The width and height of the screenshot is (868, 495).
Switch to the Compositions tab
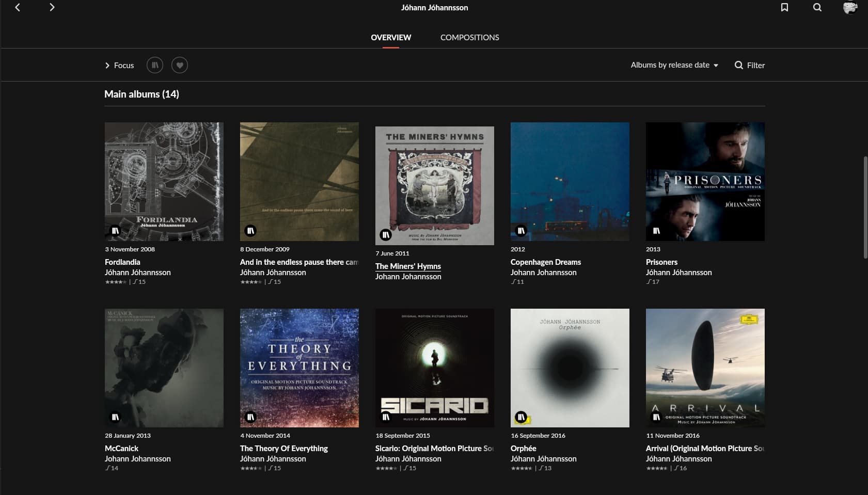click(x=469, y=38)
